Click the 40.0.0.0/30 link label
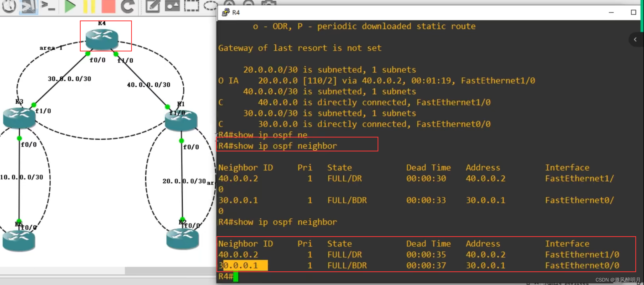This screenshot has height=285, width=644. coord(149,85)
